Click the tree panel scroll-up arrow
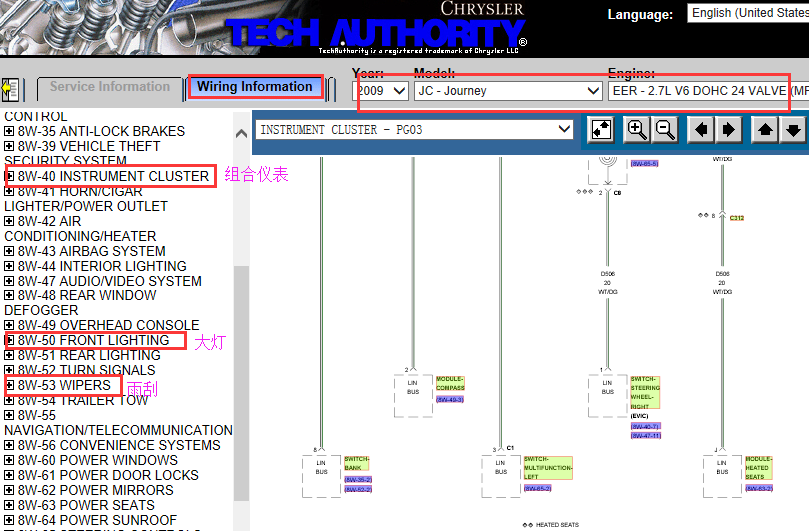Image resolution: width=809 pixels, height=531 pixels. pos(241,134)
